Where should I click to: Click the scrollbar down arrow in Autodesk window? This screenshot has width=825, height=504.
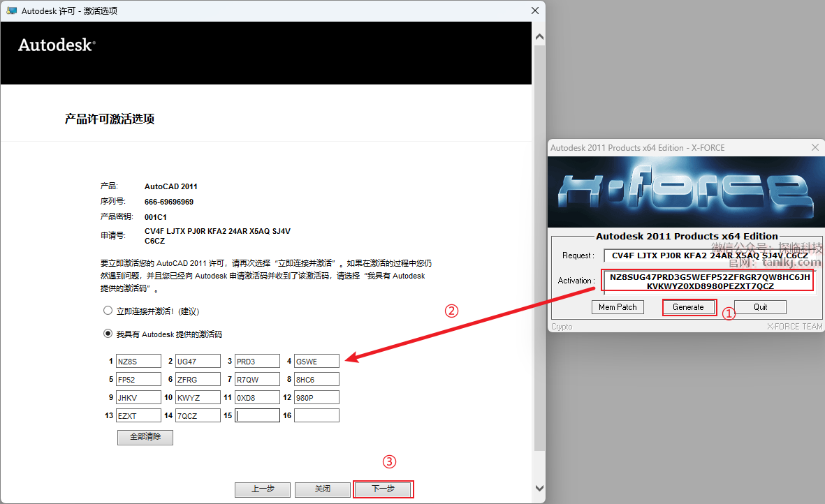[539, 488]
